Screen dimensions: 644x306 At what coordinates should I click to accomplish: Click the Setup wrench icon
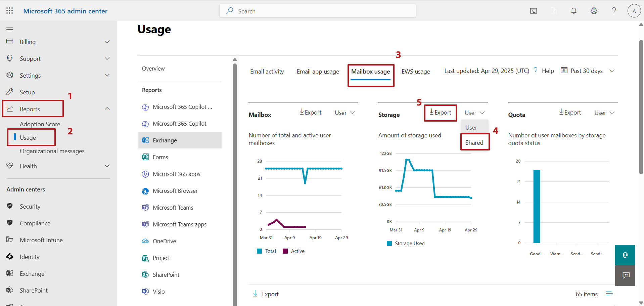point(10,92)
